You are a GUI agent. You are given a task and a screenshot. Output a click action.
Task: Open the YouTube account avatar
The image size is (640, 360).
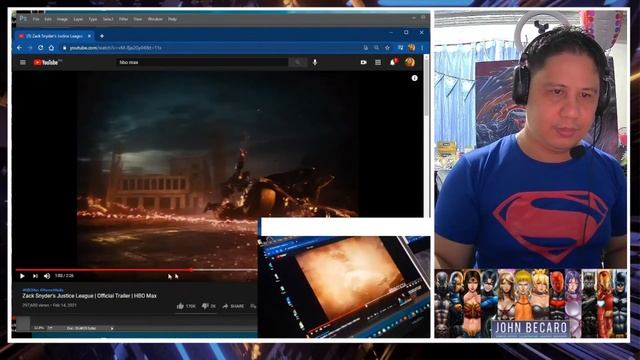pyautogui.click(x=410, y=62)
